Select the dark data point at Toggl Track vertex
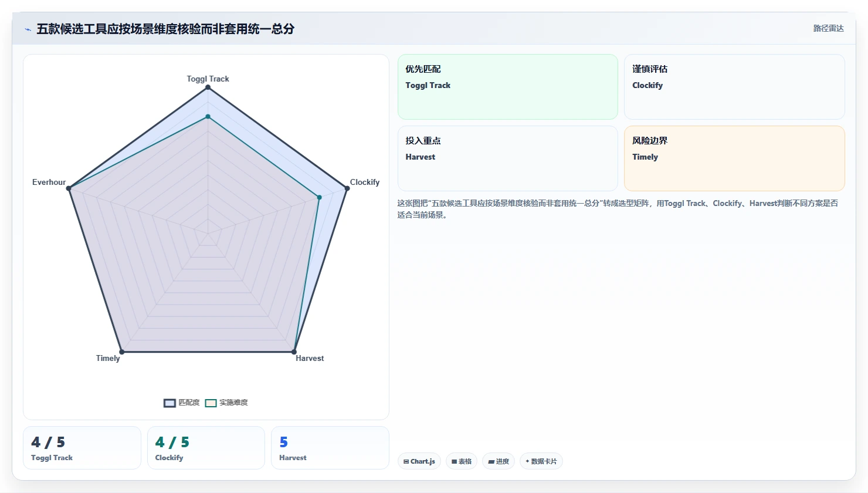The width and height of the screenshot is (868, 493). [x=208, y=87]
